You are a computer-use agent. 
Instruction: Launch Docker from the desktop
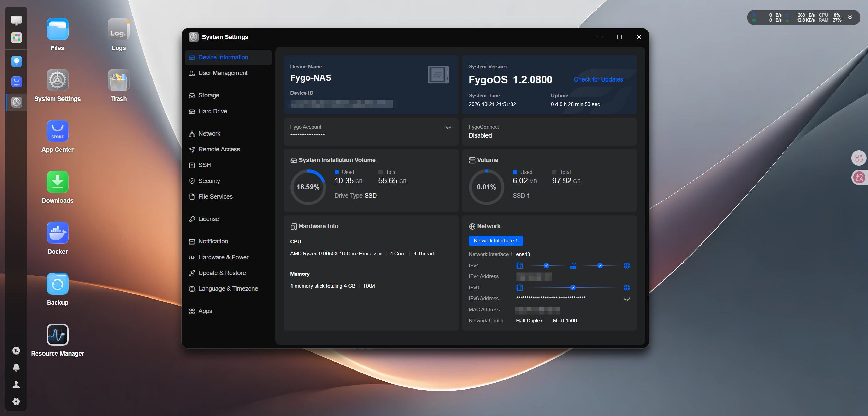click(x=57, y=233)
